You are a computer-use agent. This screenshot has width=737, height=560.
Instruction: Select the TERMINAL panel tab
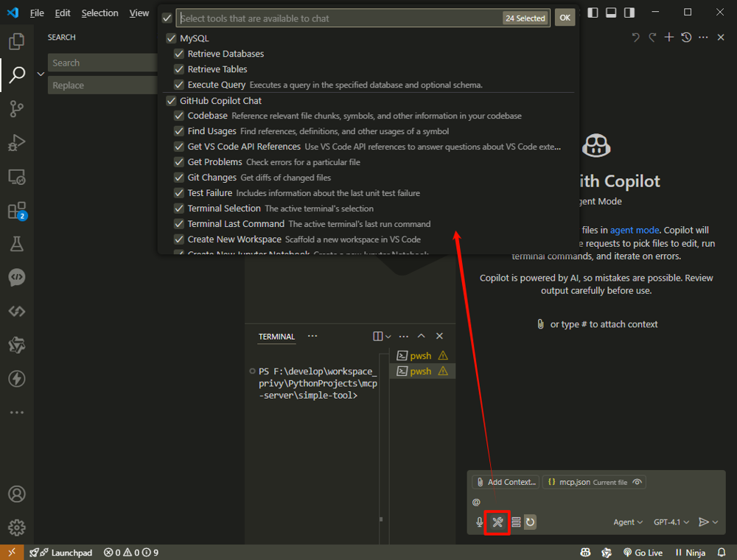coord(276,337)
